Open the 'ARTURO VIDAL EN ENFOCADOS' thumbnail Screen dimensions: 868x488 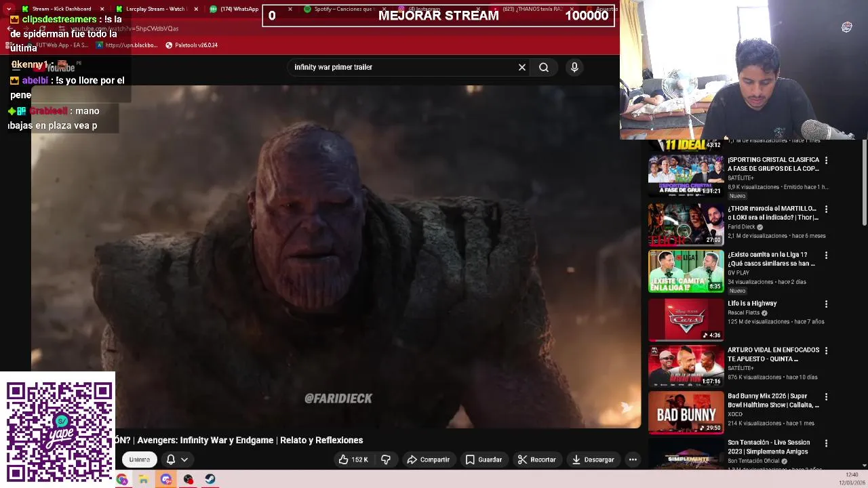(686, 366)
